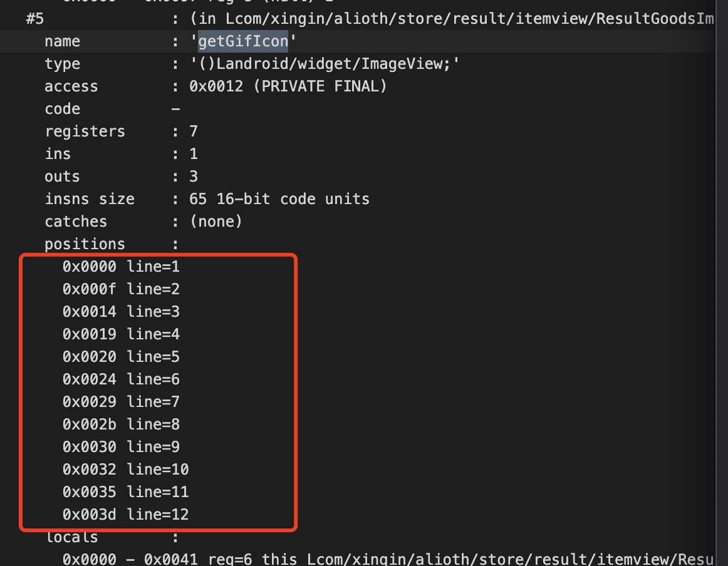The height and width of the screenshot is (566, 728).
Task: Click the '#5' method index marker
Action: pos(34,18)
